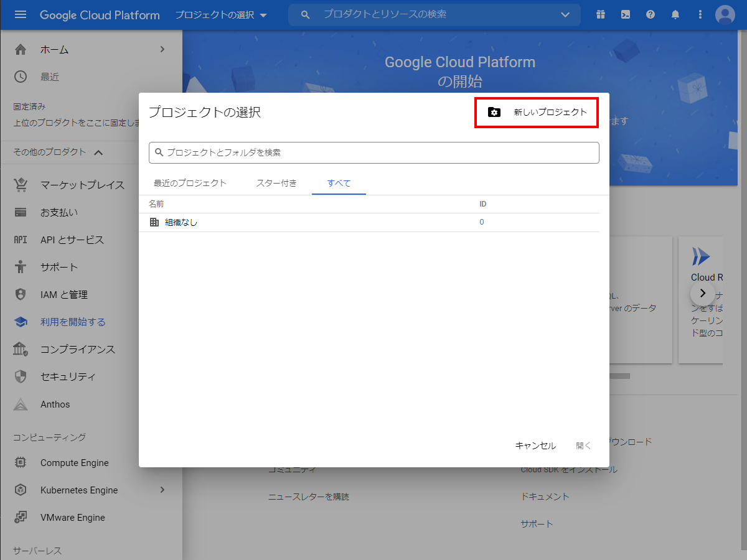Click the Compute Engine chip icon
The height and width of the screenshot is (560, 747).
[21, 462]
